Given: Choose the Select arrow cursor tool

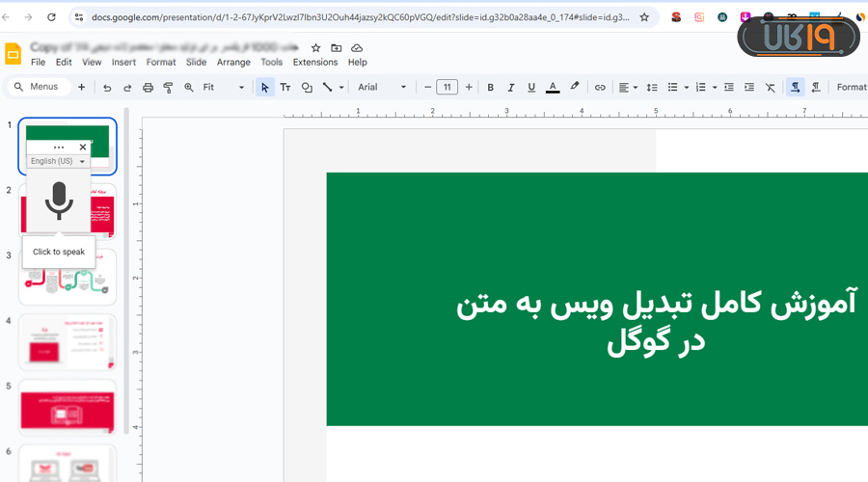Looking at the screenshot, I should [264, 88].
